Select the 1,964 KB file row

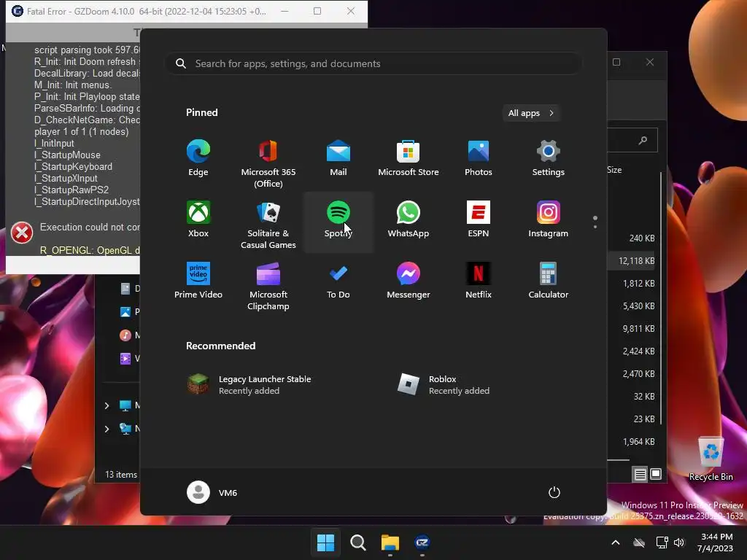tap(632, 442)
